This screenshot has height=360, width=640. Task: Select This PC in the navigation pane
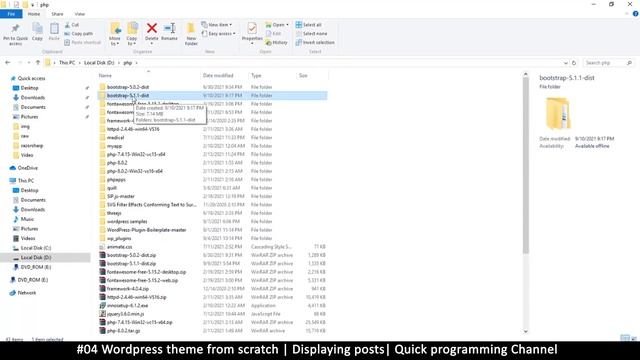click(x=26, y=180)
